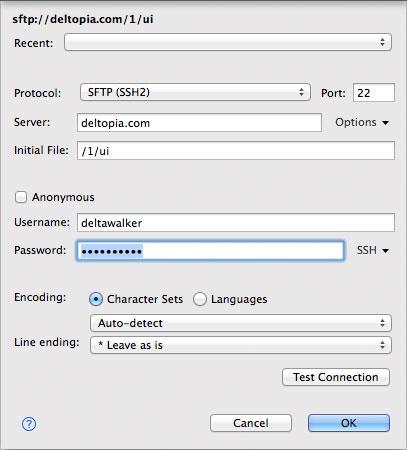Click the Test Connection button

pyautogui.click(x=336, y=377)
